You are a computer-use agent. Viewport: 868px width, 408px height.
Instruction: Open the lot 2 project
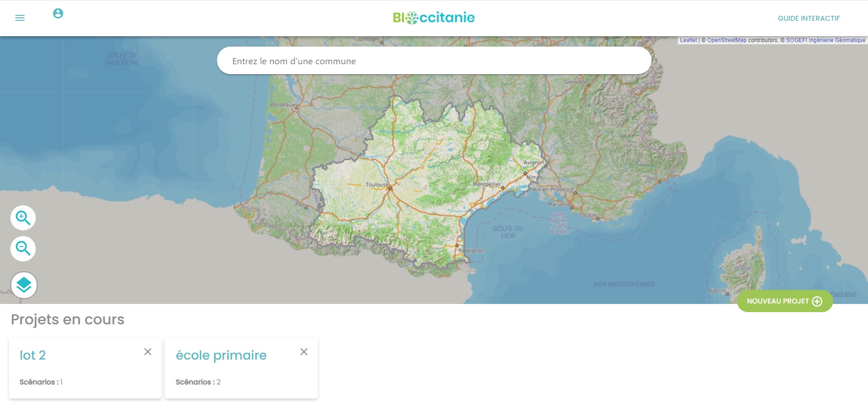click(x=33, y=356)
